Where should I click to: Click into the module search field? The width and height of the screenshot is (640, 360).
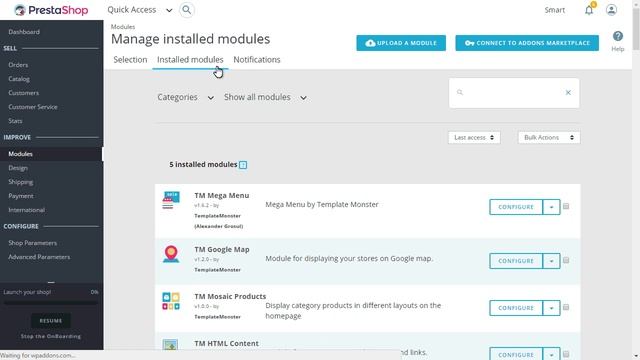pyautogui.click(x=513, y=93)
